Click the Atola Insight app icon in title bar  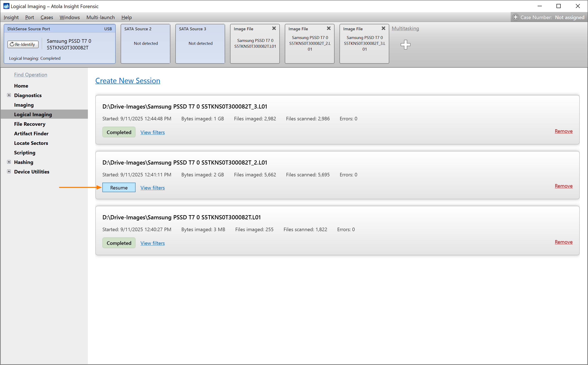pos(6,6)
